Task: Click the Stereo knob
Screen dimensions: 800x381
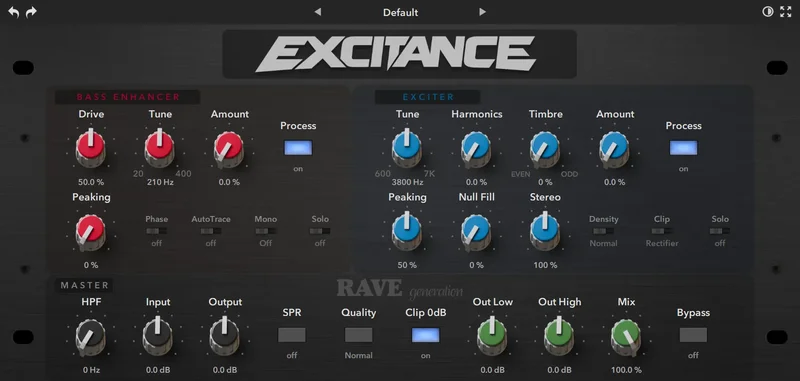Action: [545, 232]
